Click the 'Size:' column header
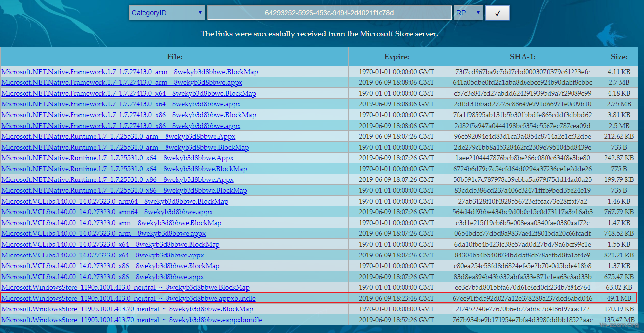 point(619,56)
